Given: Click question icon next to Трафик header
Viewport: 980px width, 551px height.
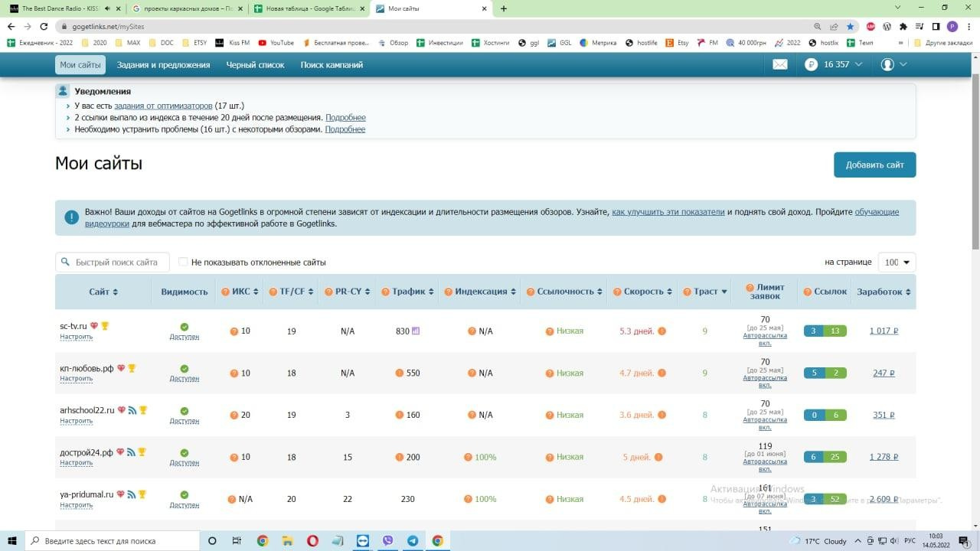Looking at the screenshot, I should (385, 292).
